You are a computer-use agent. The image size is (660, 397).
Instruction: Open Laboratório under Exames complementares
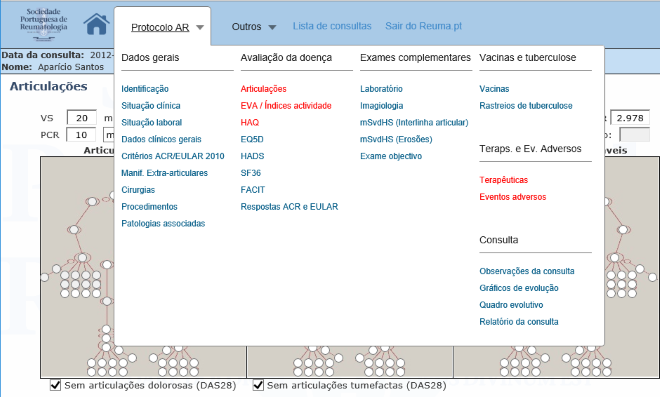tap(381, 89)
